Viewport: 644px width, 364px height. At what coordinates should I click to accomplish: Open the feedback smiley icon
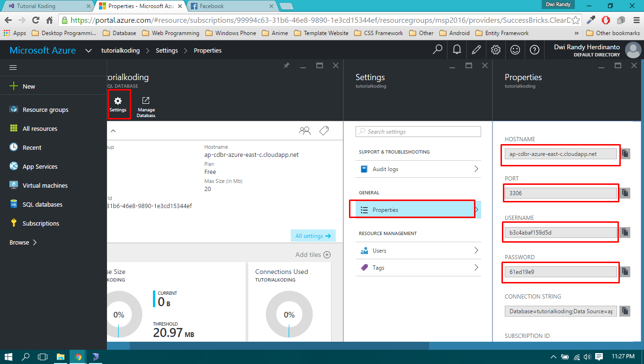point(515,50)
